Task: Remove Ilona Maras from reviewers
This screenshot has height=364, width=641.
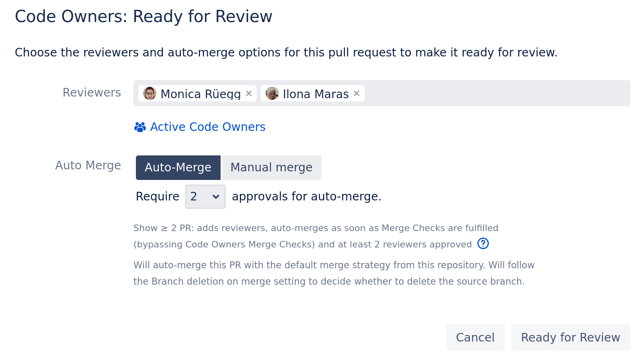Action: pyautogui.click(x=357, y=94)
